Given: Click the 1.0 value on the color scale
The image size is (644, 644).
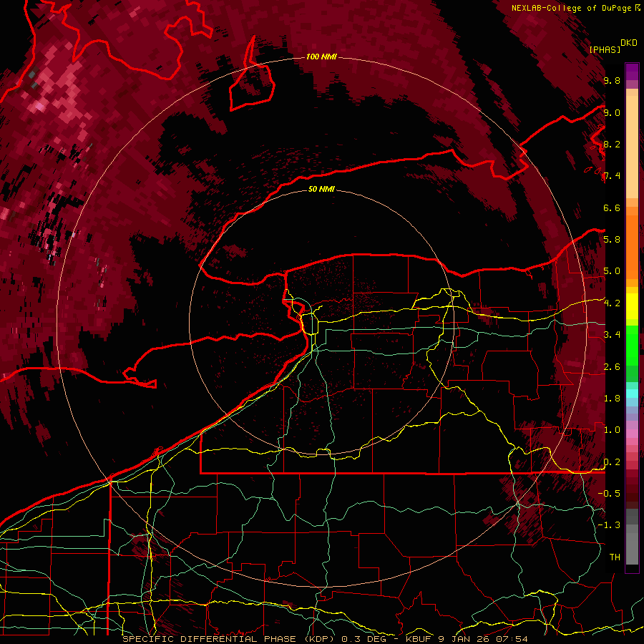Looking at the screenshot, I should click(612, 430).
